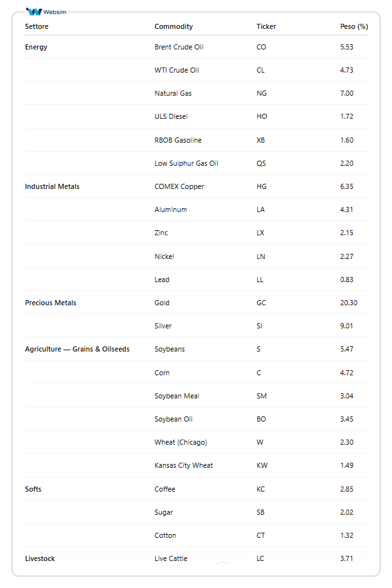Click the Silver ticker SI
392x588 pixels.
coord(259,326)
